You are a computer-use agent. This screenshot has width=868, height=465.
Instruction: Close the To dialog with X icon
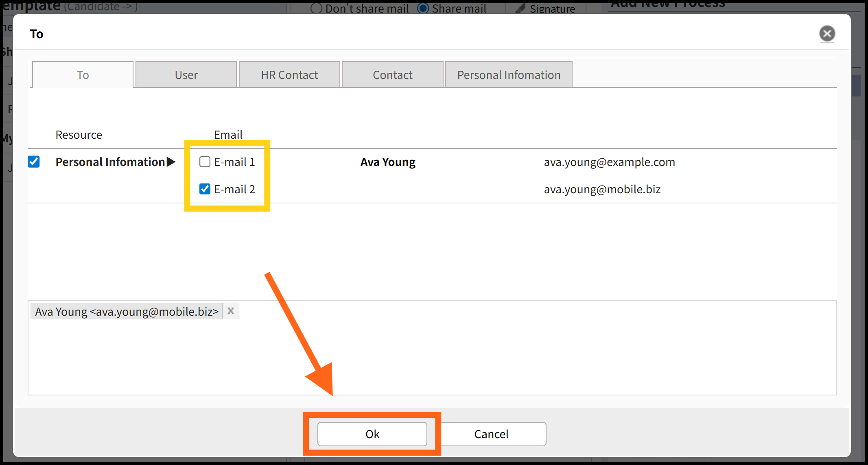click(826, 34)
